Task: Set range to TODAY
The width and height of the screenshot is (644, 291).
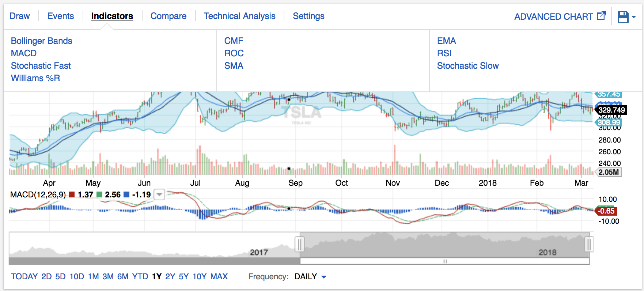Action: tap(24, 277)
